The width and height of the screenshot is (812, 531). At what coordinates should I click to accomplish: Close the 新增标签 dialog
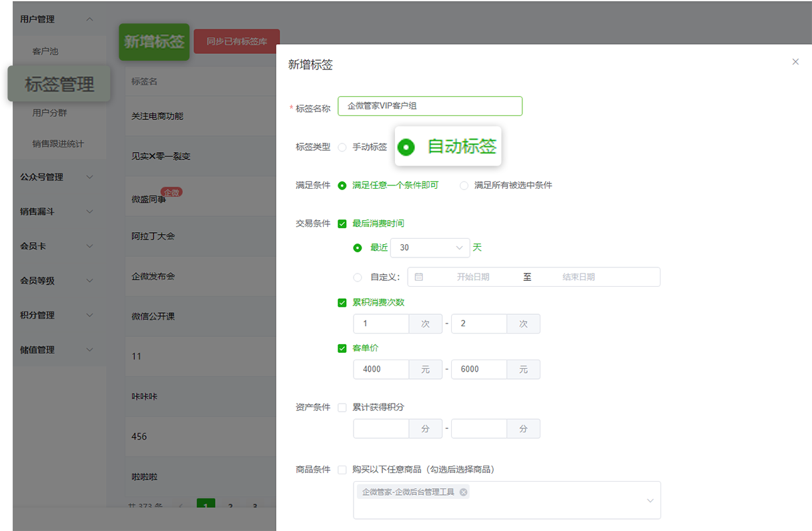[795, 61]
